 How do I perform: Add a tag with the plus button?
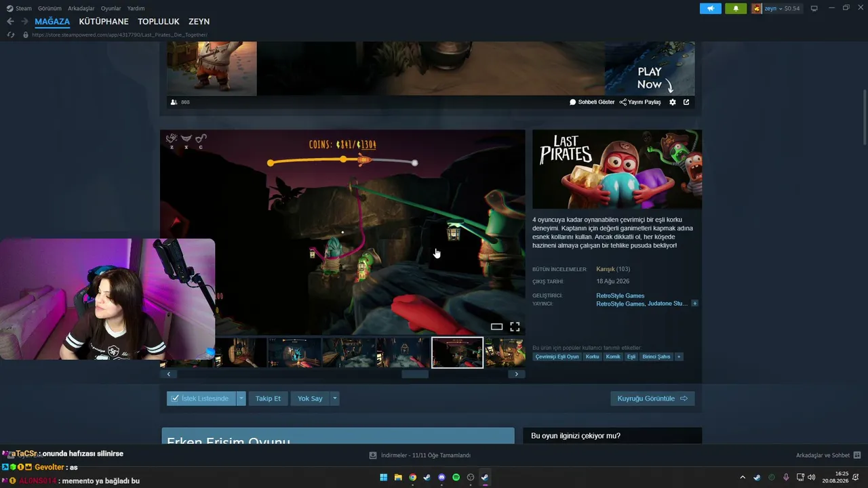pyautogui.click(x=679, y=357)
